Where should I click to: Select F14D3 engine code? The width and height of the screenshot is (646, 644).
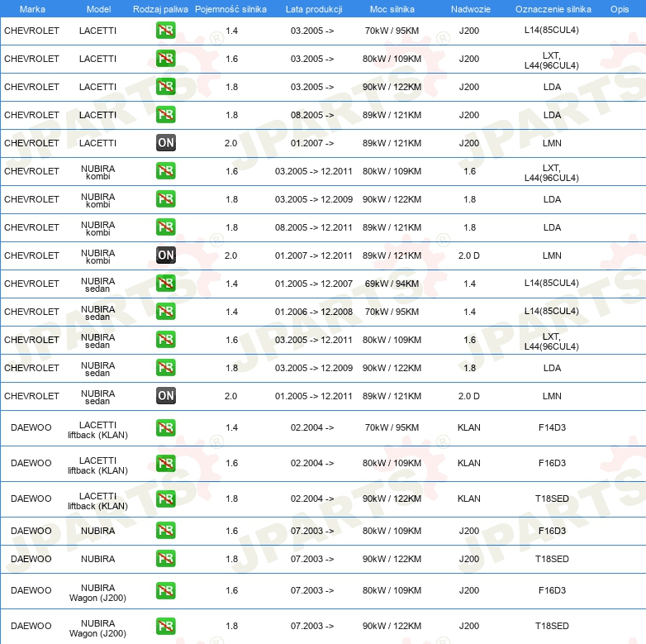click(552, 427)
